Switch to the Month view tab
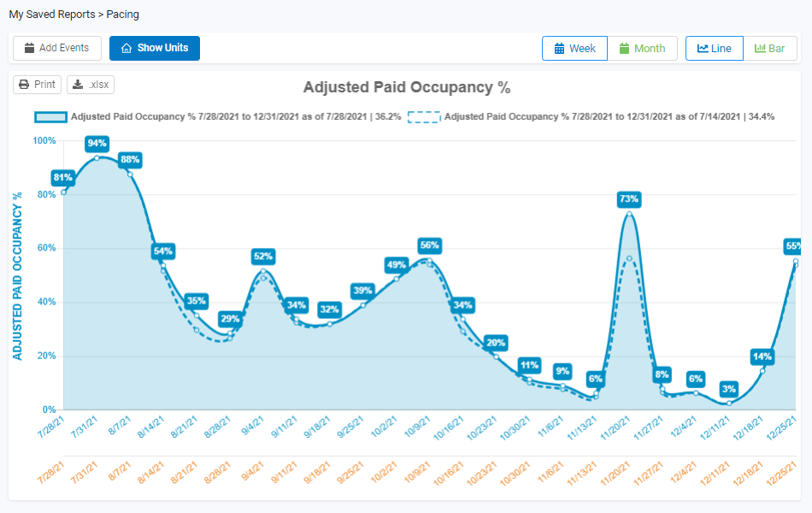The image size is (812, 513). [x=644, y=48]
